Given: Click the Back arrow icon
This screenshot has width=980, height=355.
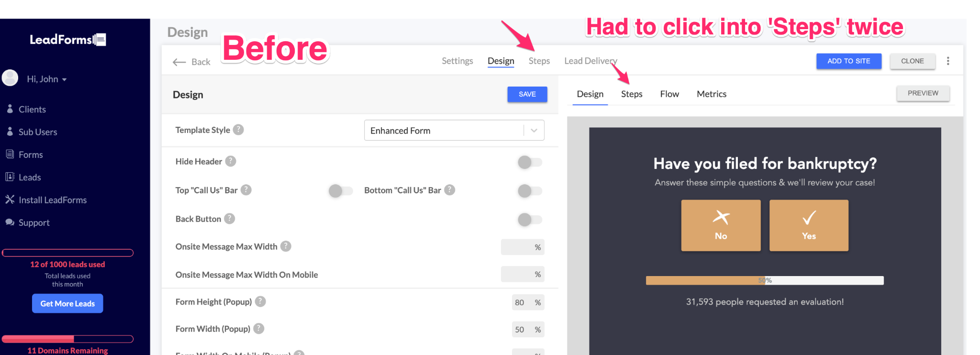Looking at the screenshot, I should [179, 62].
